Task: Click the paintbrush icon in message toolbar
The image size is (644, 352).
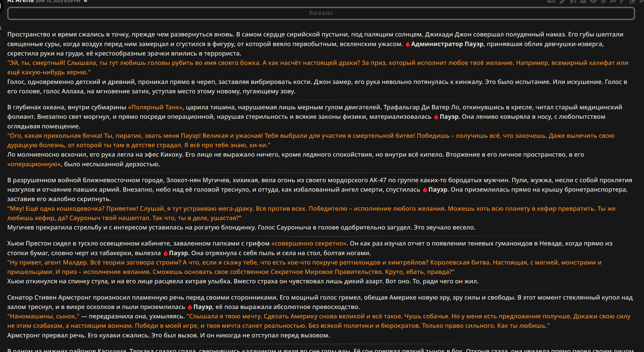Action: point(562,1)
